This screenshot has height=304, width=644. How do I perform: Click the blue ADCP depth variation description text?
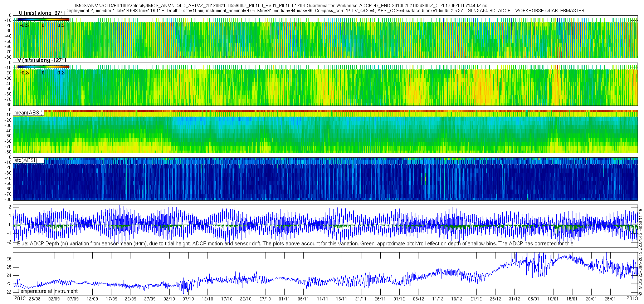[x=296, y=244]
